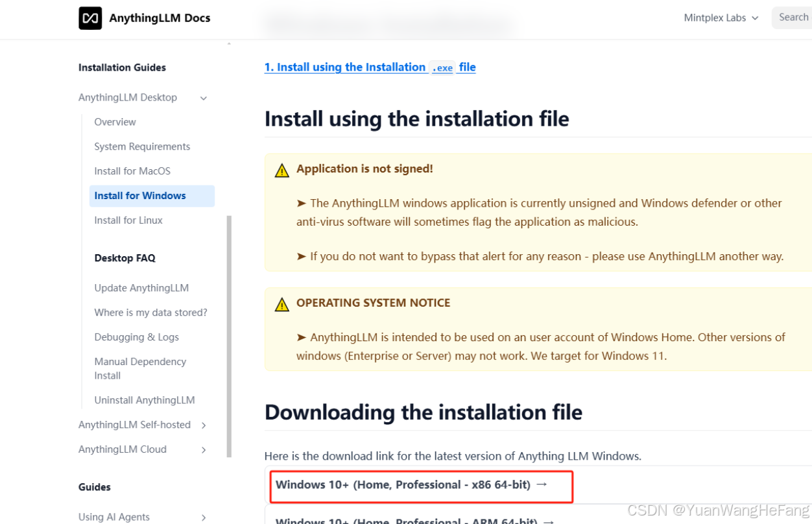Open the Update AnythingLLM page
The height and width of the screenshot is (524, 812).
point(141,288)
